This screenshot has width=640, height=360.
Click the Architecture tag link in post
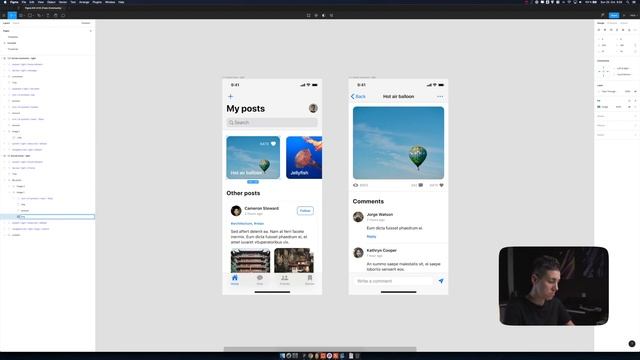pos(242,224)
